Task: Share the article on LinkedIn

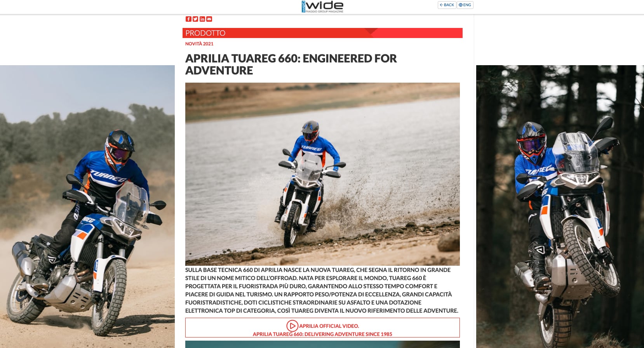Action: point(202,19)
